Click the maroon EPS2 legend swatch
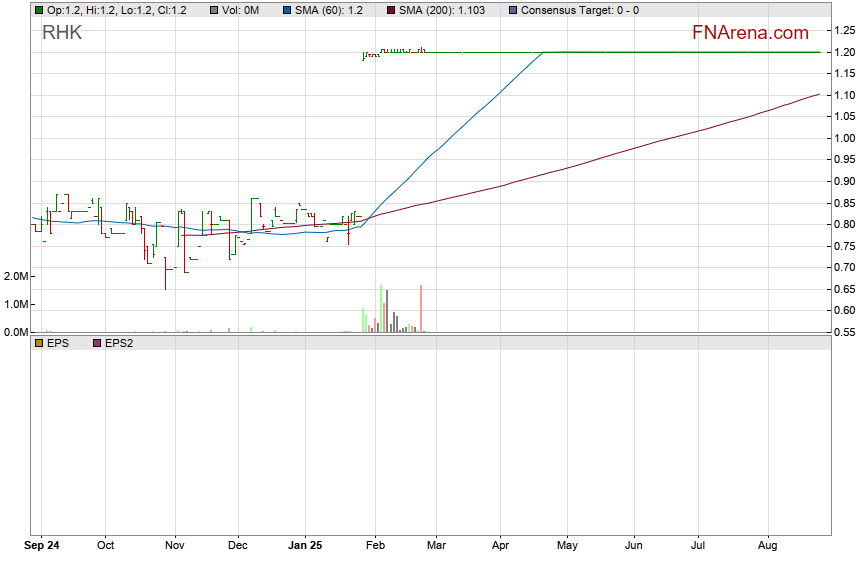This screenshot has width=859, height=566. 97,343
